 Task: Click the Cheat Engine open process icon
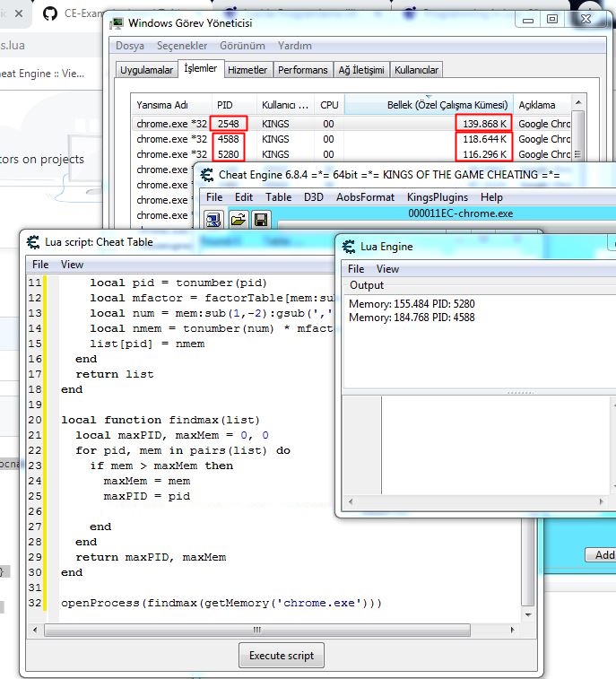click(x=213, y=219)
